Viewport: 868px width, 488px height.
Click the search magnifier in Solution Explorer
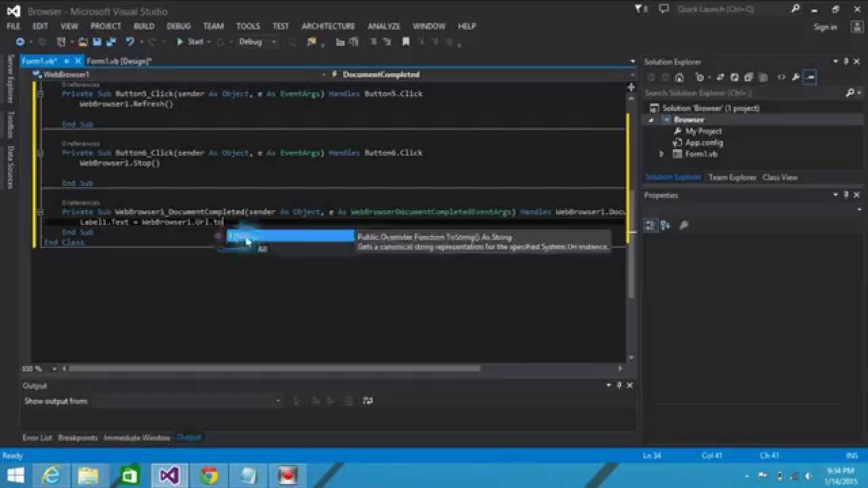[849, 93]
